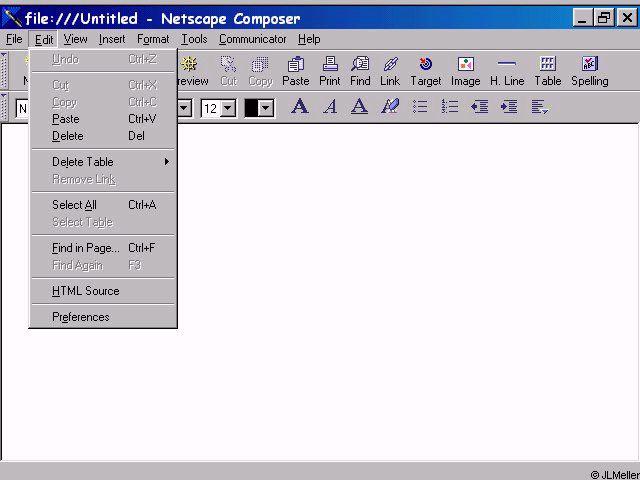Image resolution: width=640 pixels, height=480 pixels.
Task: Apply bold with the bold A icon
Action: [x=300, y=107]
